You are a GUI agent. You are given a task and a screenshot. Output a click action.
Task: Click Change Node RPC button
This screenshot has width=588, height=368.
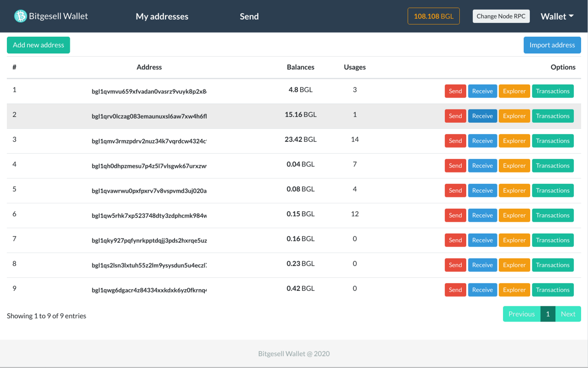(501, 16)
